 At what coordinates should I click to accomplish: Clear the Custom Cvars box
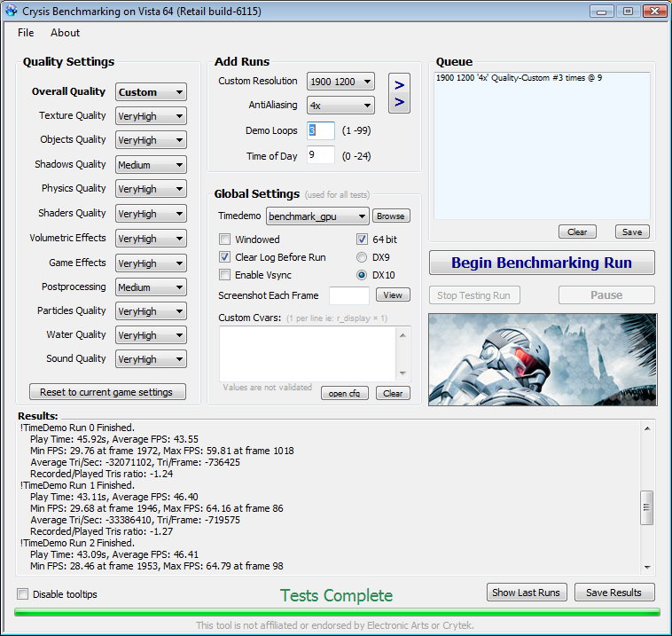[x=393, y=393]
